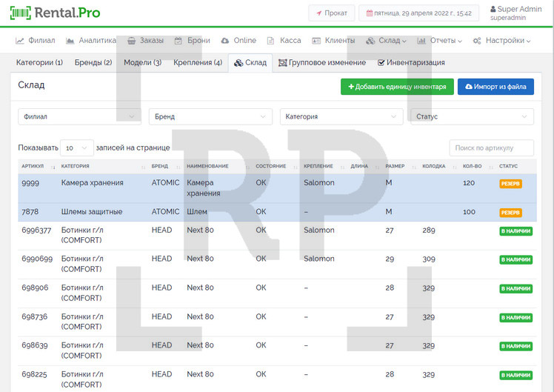Open the Категория filter dropdown

(341, 116)
